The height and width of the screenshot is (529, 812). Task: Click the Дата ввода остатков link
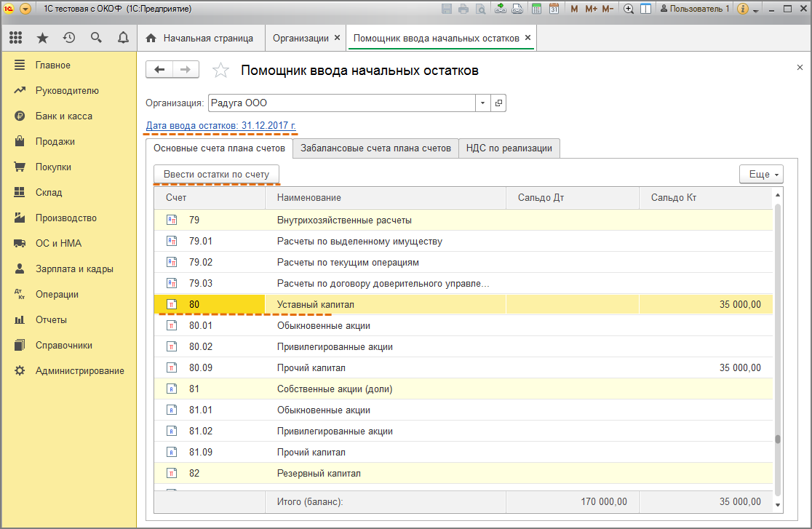(220, 126)
